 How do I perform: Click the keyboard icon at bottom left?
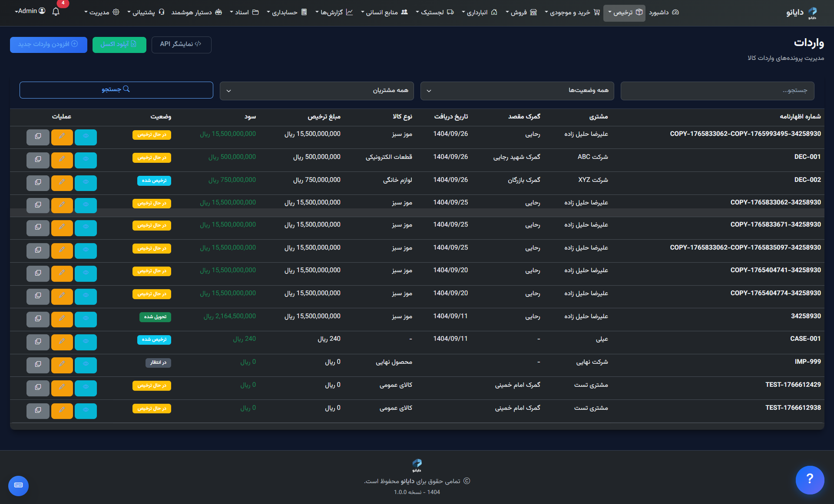(18, 485)
